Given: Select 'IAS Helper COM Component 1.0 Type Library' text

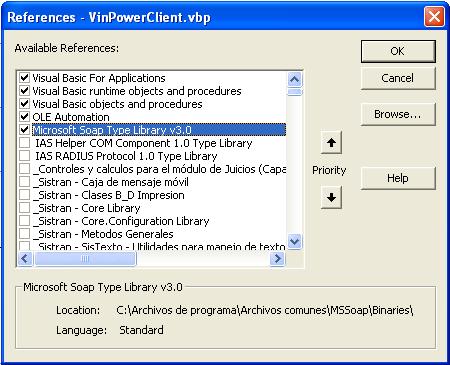Looking at the screenshot, I should pos(144,143).
